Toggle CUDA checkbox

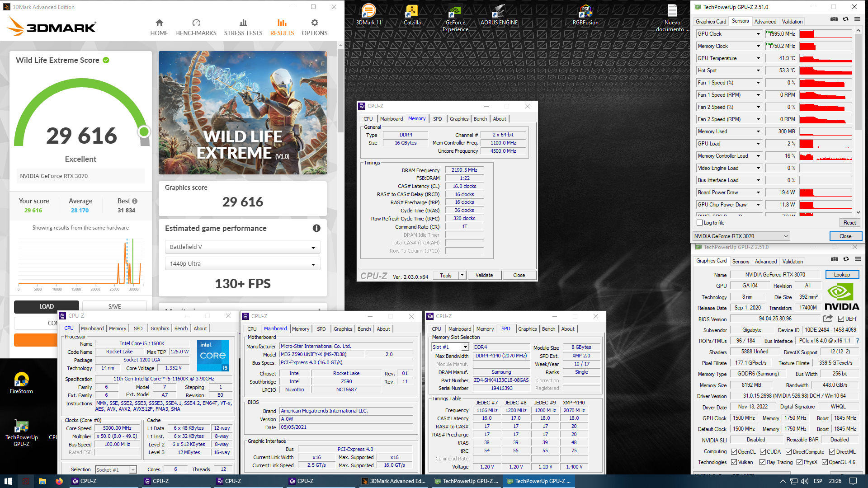coord(763,452)
